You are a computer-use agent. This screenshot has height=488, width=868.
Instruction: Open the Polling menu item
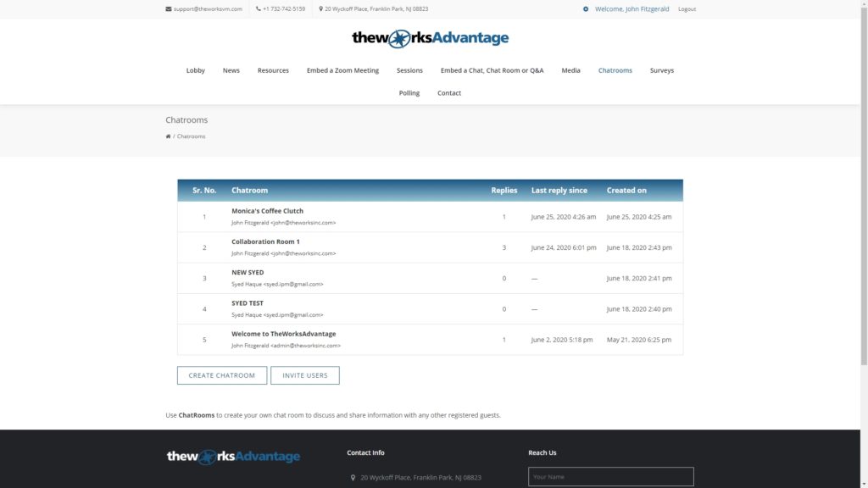(x=409, y=93)
